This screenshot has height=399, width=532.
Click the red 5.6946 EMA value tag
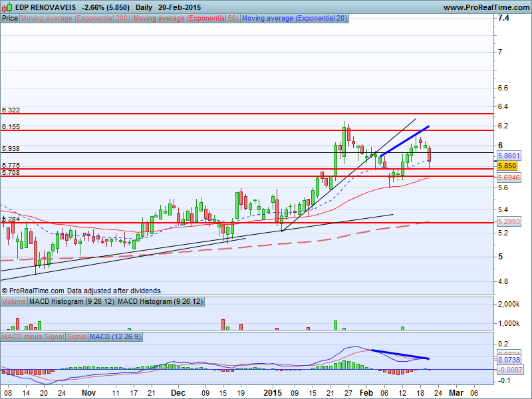pos(509,178)
